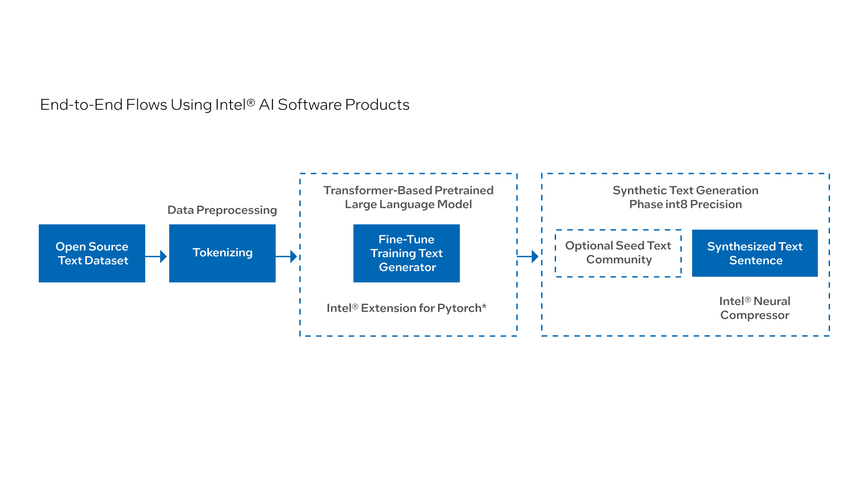Click the word Generator in the fine-tune box

click(407, 267)
